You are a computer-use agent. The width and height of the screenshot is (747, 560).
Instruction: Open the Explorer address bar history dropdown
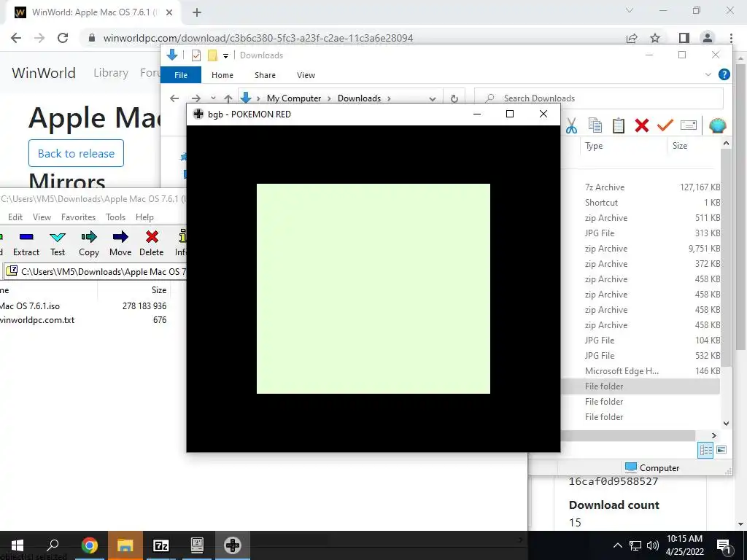pyautogui.click(x=432, y=98)
